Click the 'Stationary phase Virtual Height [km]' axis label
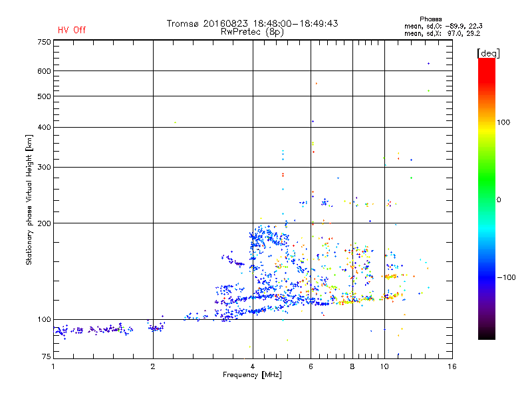Screen dimensions: 532x399 29,200
